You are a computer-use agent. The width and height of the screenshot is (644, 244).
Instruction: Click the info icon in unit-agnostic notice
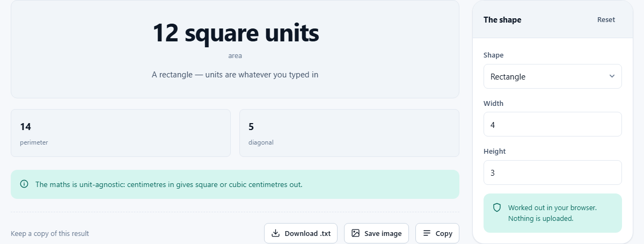(x=24, y=184)
